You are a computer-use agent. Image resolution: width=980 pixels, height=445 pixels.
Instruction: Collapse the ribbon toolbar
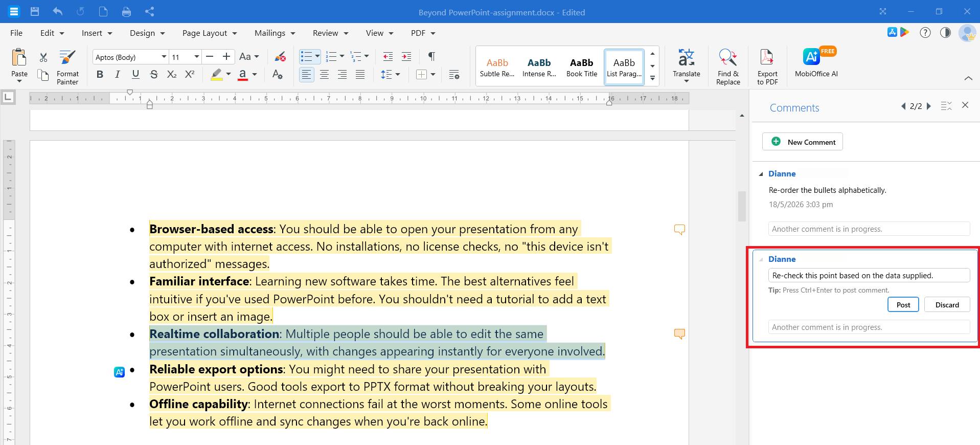coord(968,78)
